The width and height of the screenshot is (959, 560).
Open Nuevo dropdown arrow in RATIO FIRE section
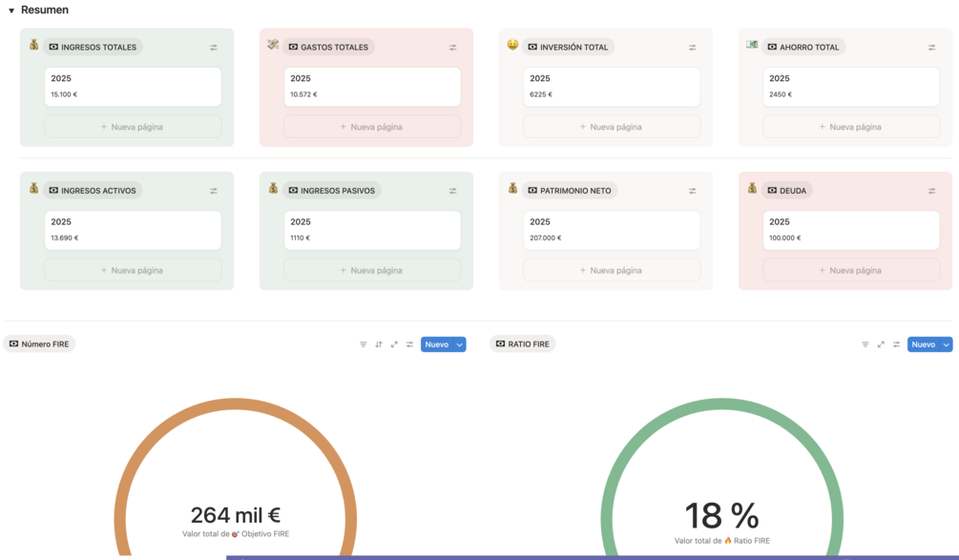947,344
